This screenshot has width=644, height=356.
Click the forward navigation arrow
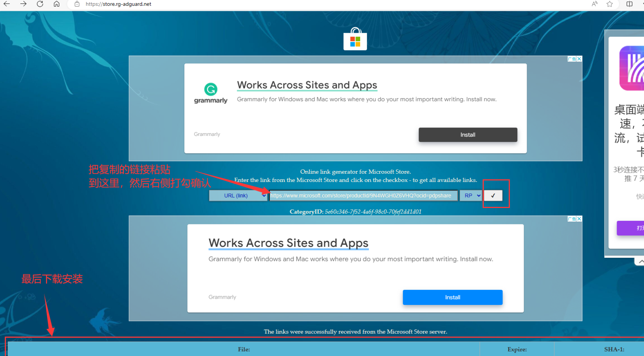pyautogui.click(x=23, y=4)
